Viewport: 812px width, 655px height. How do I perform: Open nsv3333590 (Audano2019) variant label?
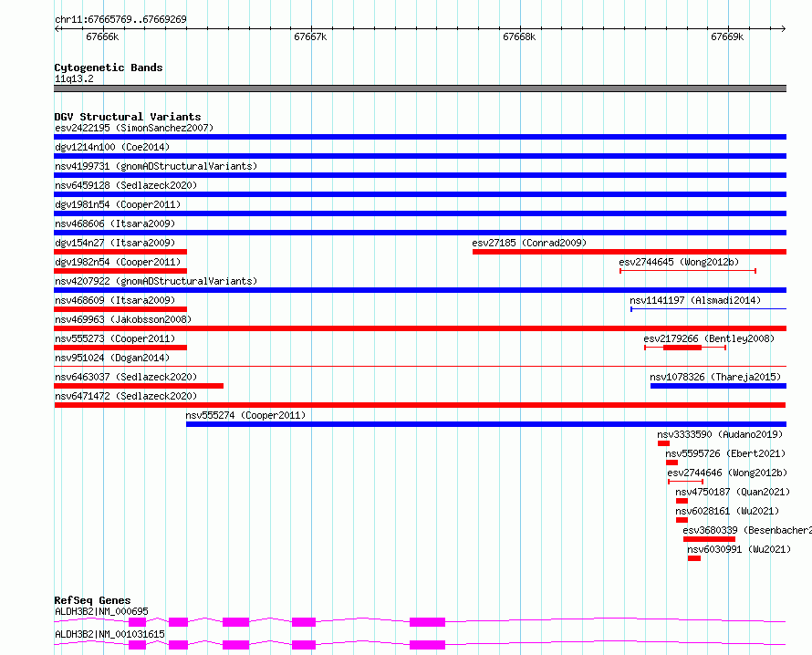tap(721, 434)
